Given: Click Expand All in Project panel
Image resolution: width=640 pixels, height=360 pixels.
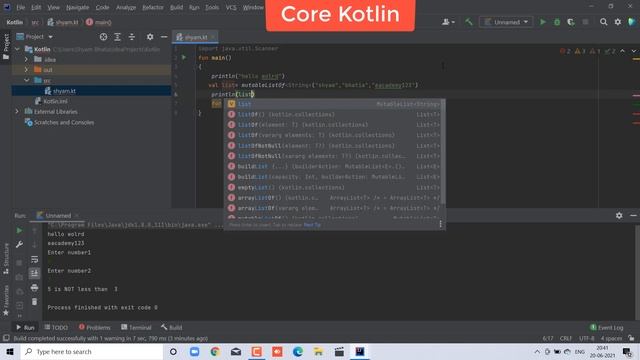Looking at the screenshot, I should 118,37.
